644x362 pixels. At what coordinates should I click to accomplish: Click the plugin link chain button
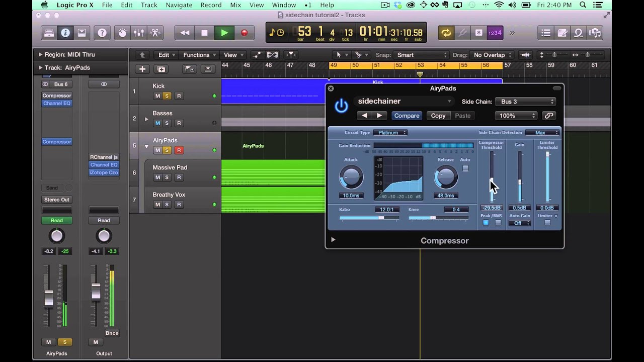[549, 116]
